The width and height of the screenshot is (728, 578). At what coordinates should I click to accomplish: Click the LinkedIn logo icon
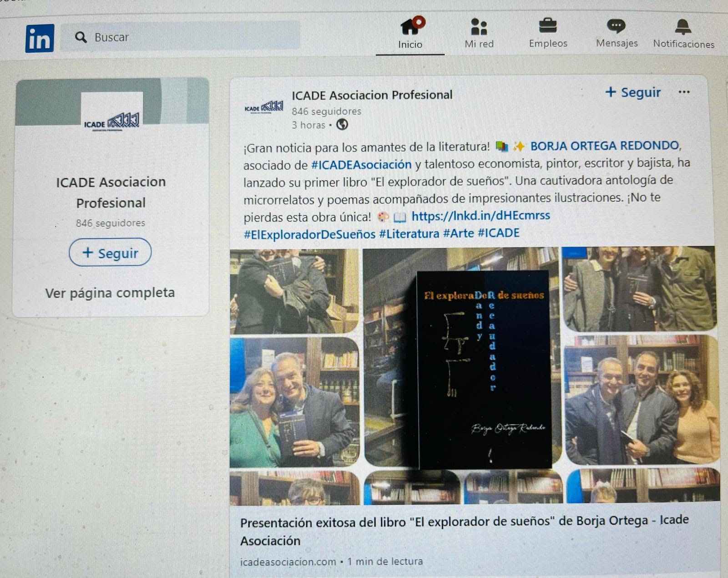40,38
